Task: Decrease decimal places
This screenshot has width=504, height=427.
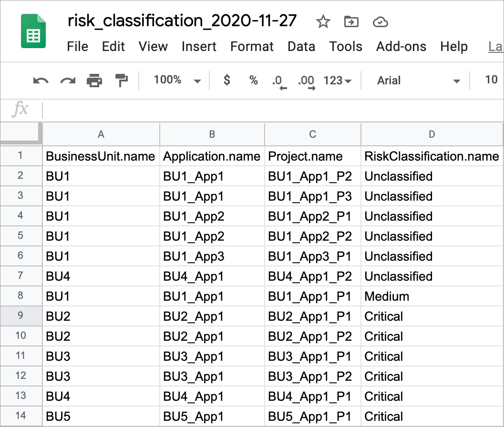Action: point(279,81)
